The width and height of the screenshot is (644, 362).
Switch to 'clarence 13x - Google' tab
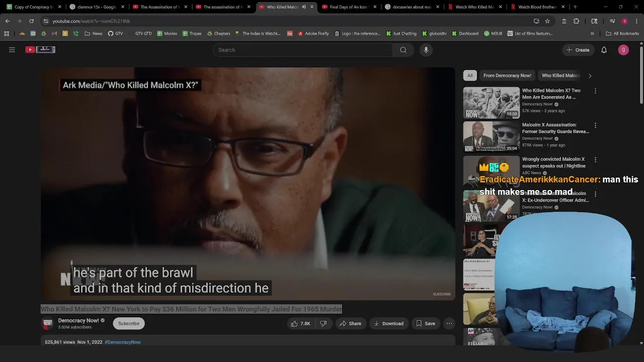click(96, 7)
